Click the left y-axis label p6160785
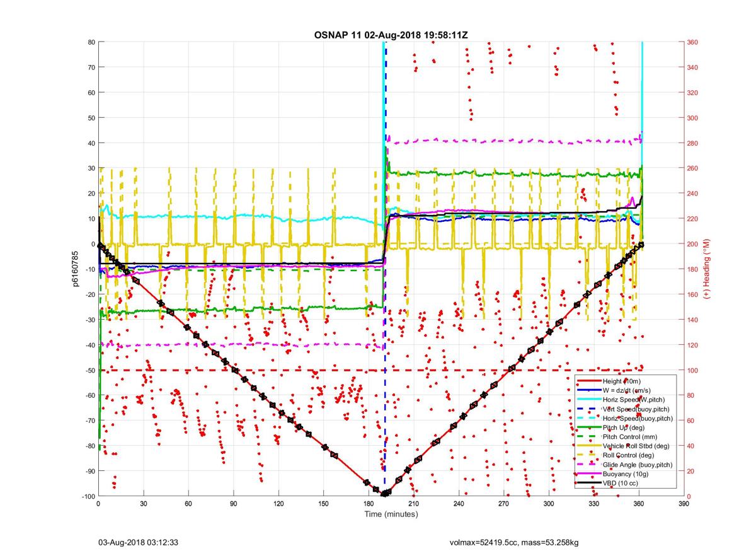Viewport: 756px width, 558px height. [x=75, y=269]
